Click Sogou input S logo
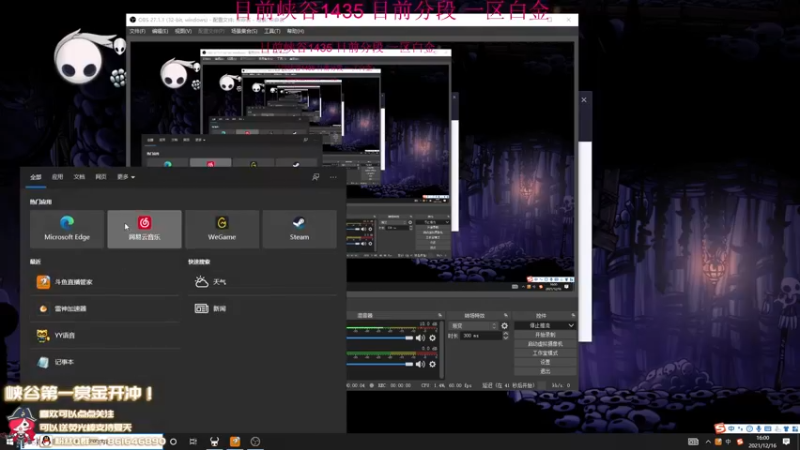Image resolution: width=800 pixels, height=450 pixels. [720, 428]
